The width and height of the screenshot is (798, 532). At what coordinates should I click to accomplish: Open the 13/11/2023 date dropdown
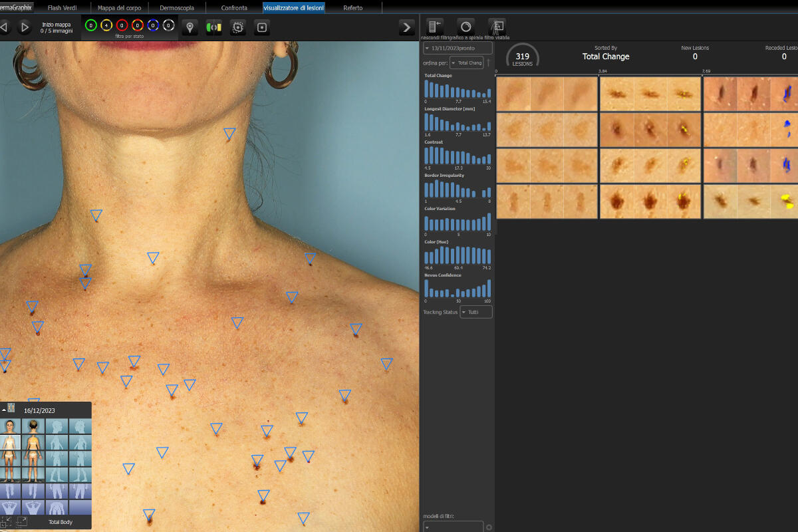coord(458,48)
